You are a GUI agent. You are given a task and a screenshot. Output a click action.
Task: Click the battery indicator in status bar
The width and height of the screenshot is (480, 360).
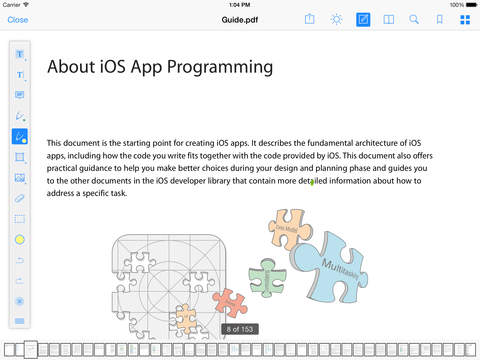click(x=472, y=5)
